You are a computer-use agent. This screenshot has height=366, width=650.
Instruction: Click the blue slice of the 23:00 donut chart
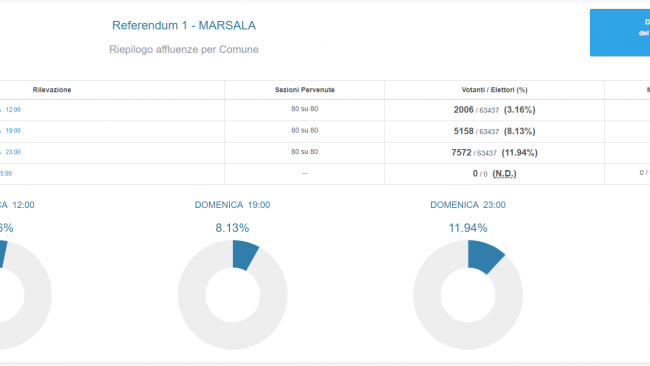483,256
